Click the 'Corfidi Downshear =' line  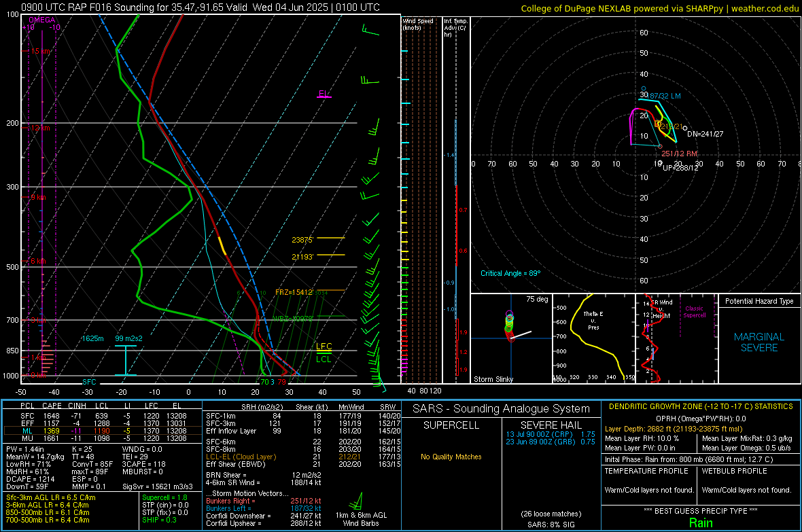coord(264,516)
